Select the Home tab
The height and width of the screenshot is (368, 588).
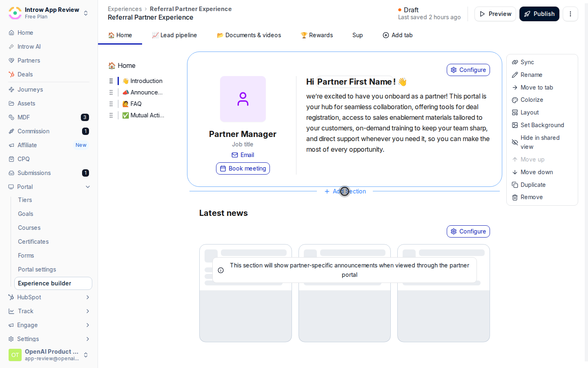(x=120, y=35)
